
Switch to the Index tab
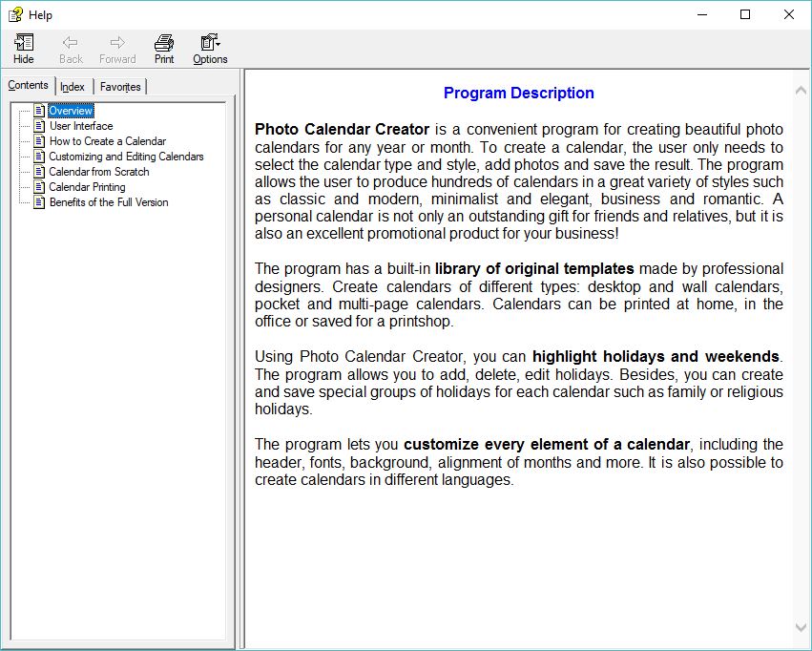(x=72, y=87)
